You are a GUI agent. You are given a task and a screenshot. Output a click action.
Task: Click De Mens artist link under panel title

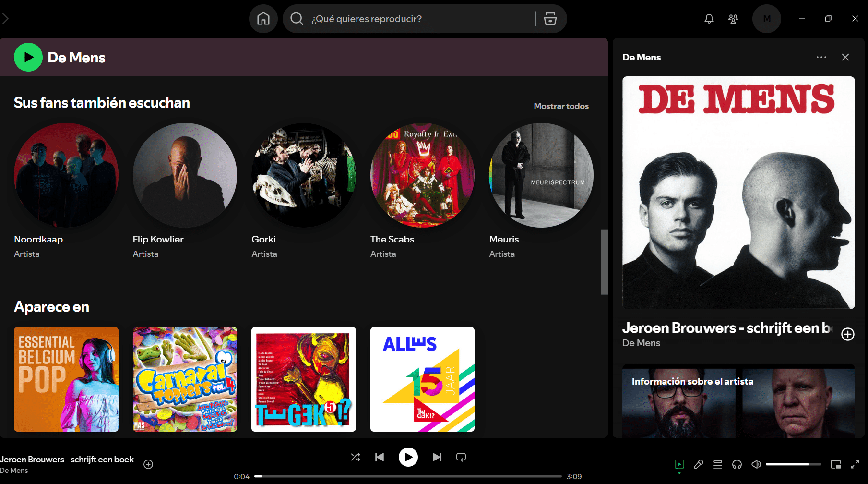[x=641, y=343]
